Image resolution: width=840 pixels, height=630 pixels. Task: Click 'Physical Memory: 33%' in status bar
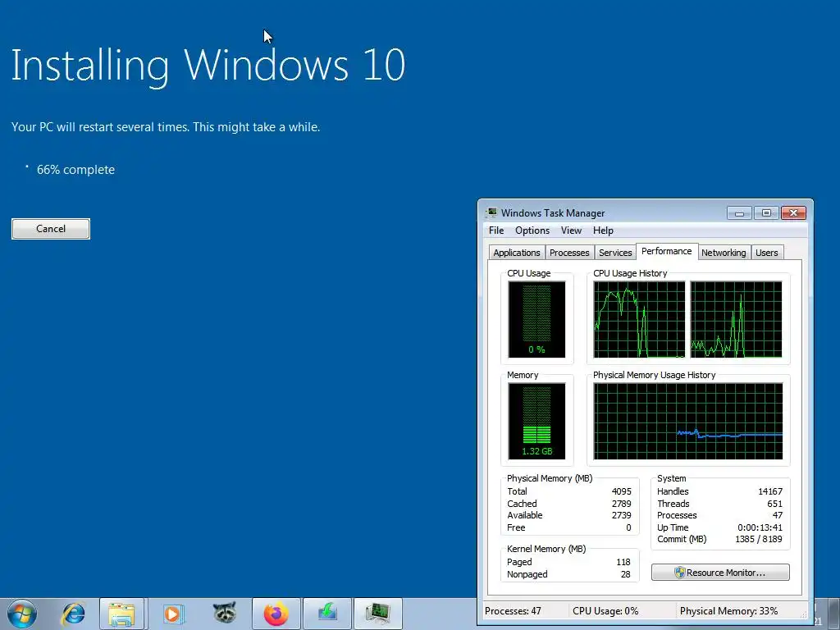[x=728, y=610]
